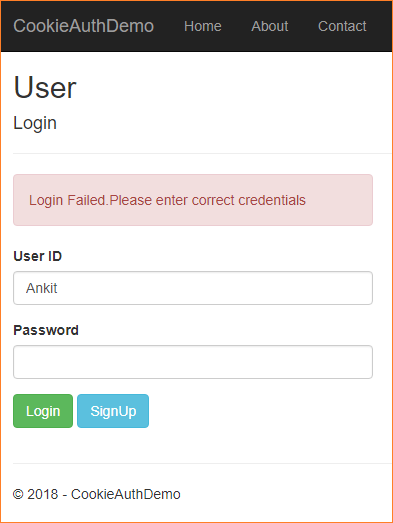Click the Ankit text in User ID
This screenshot has width=393, height=523.
tap(41, 288)
